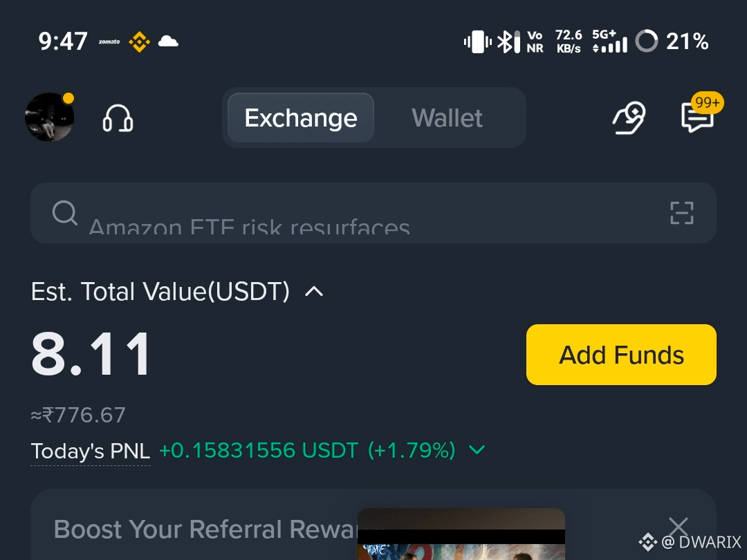Switch to the Exchange tab
The height and width of the screenshot is (560, 747).
301,118
